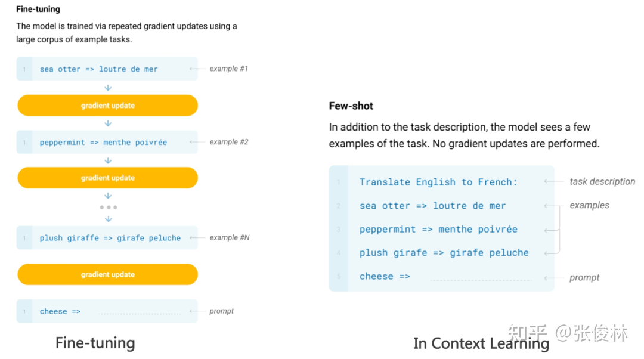The width and height of the screenshot is (644, 359).
Task: Click the arrow next to example #N
Action: click(x=197, y=237)
